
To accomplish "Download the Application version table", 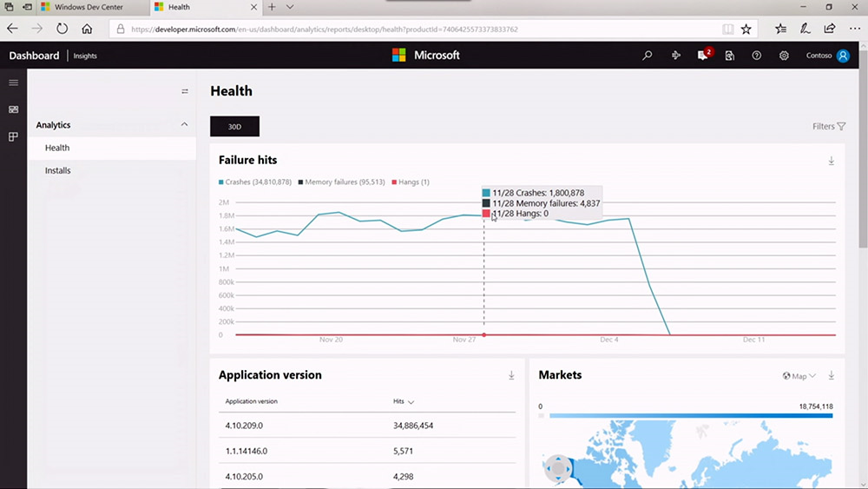I will [x=511, y=375].
